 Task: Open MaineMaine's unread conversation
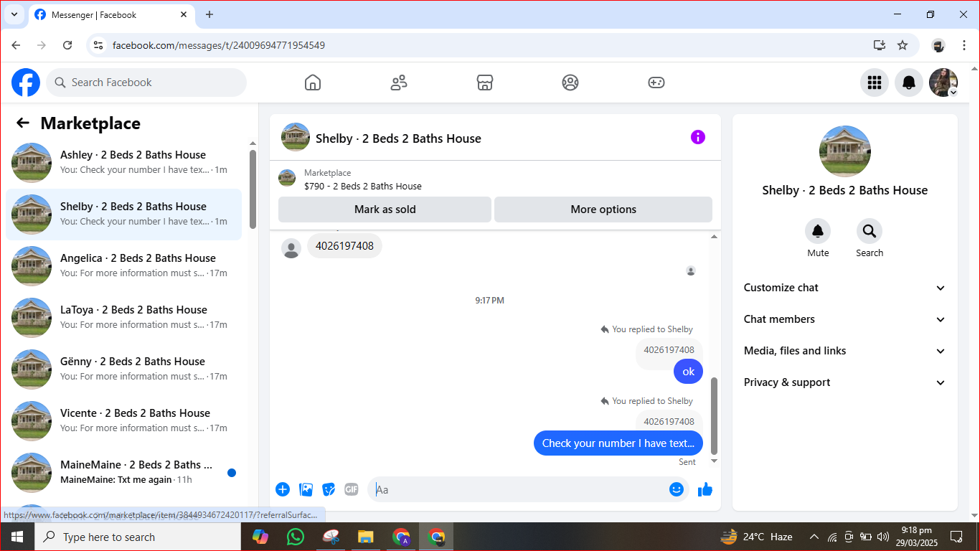click(x=123, y=473)
